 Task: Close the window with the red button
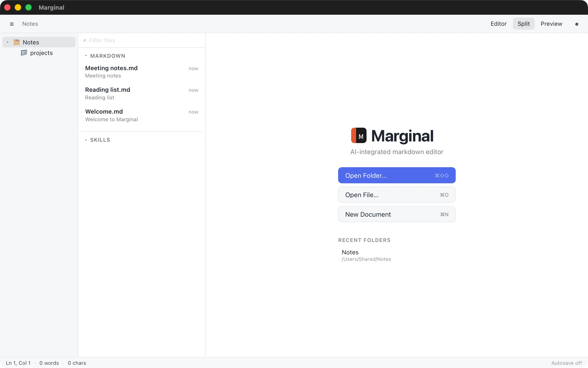pos(7,7)
